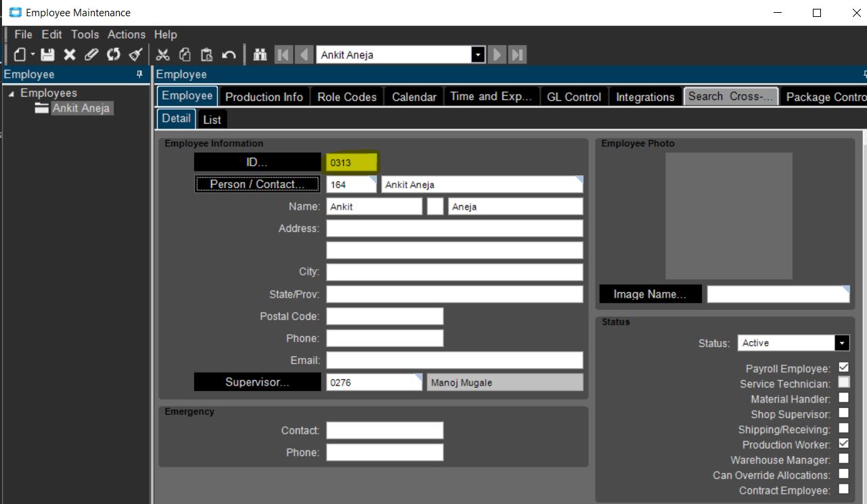
Task: Click the Paste clipboard icon
Action: click(x=207, y=55)
